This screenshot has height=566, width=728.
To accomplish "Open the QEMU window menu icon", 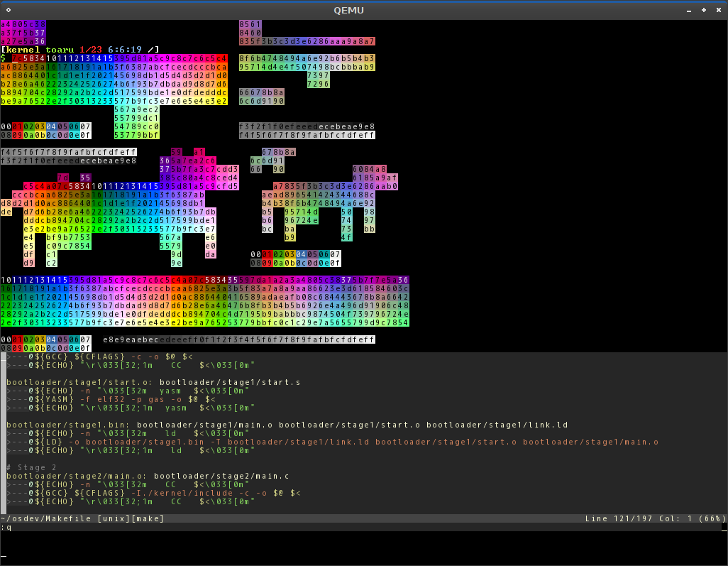I will [9, 10].
